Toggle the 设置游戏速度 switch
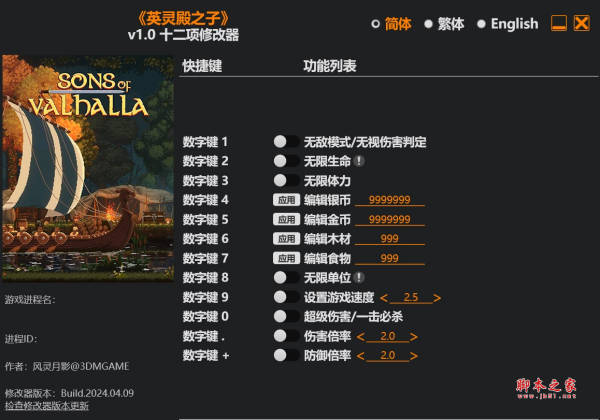This screenshot has height=420, width=600. pos(286,297)
